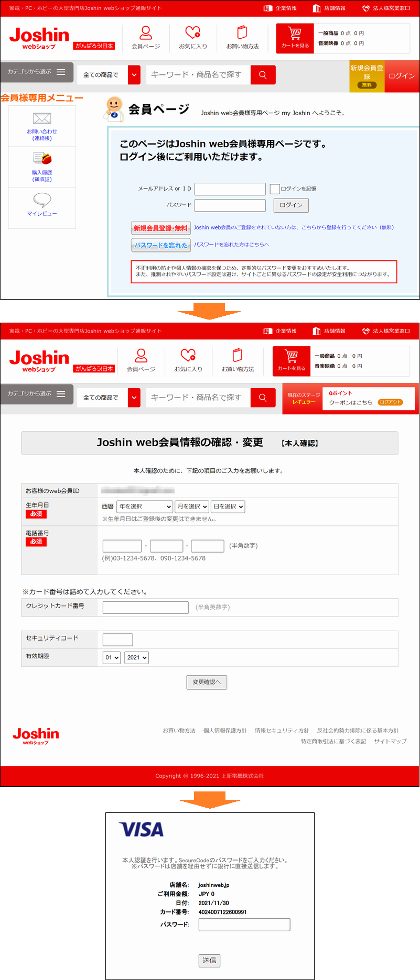Screen dimensions: 420x980
Task: Click the クレジットカード番号 input field
Action: [x=145, y=608]
